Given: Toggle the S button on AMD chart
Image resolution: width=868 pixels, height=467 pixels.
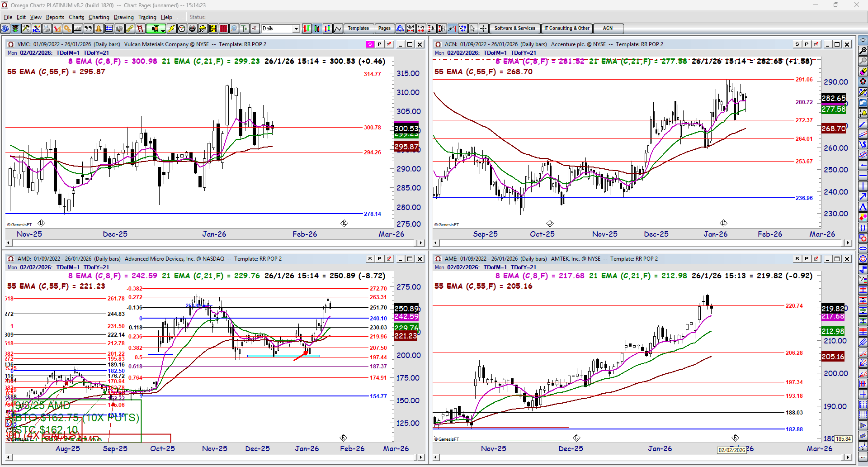Looking at the screenshot, I should 370,259.
